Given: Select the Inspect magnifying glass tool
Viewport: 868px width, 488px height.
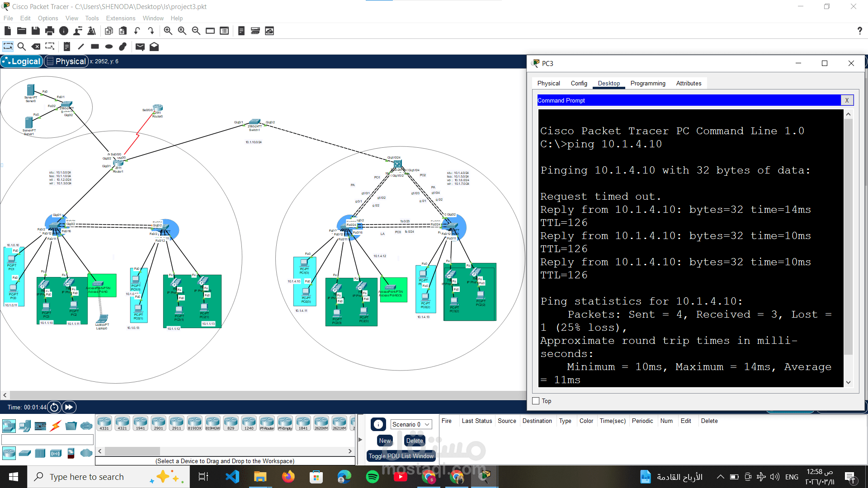Looking at the screenshot, I should [x=22, y=47].
